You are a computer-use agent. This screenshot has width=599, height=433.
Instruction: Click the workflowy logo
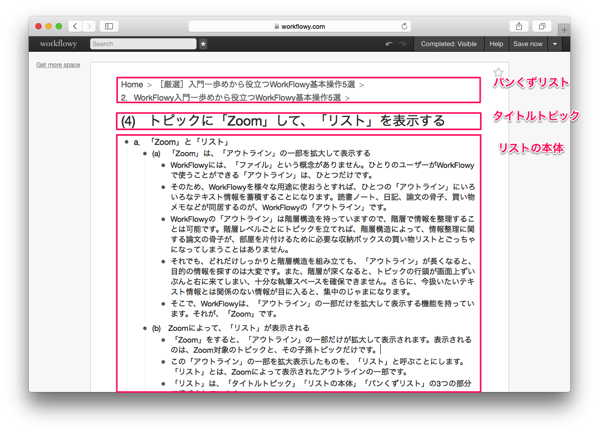[x=58, y=44]
